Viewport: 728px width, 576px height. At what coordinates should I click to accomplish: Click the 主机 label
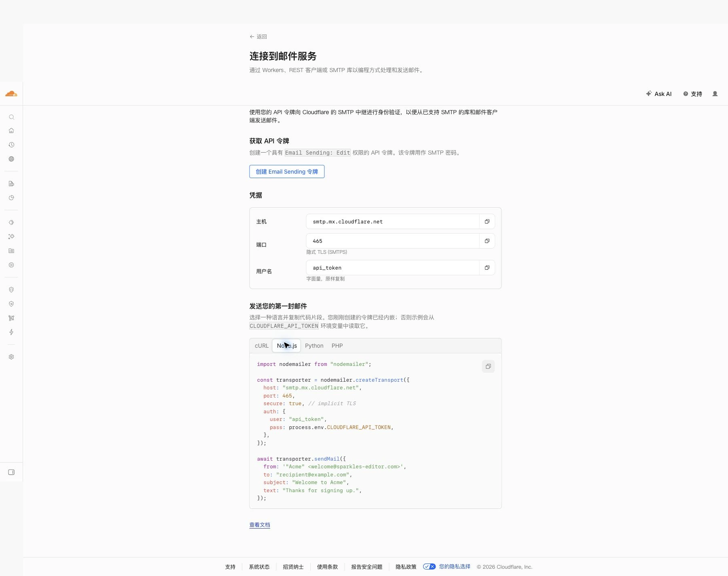(x=261, y=221)
